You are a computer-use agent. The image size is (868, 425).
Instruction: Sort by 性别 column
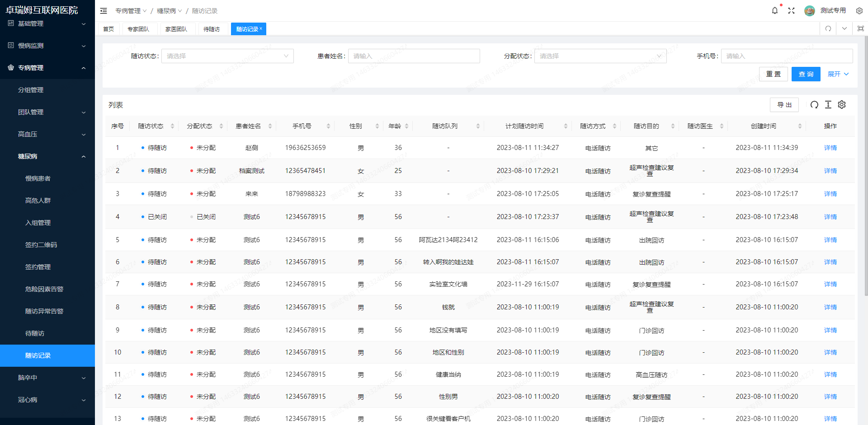pyautogui.click(x=377, y=126)
